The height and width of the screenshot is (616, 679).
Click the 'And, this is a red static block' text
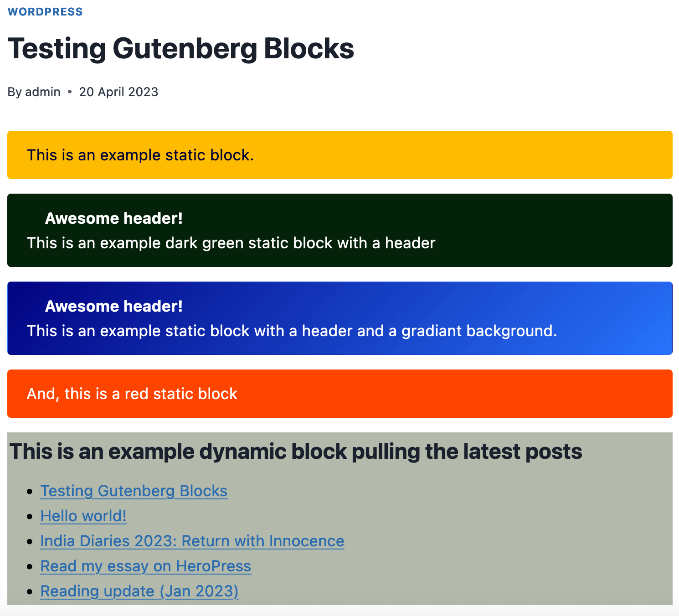point(132,393)
